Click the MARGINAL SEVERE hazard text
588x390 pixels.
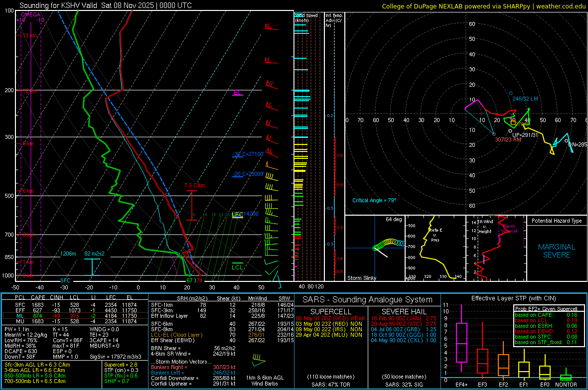pyautogui.click(x=557, y=251)
